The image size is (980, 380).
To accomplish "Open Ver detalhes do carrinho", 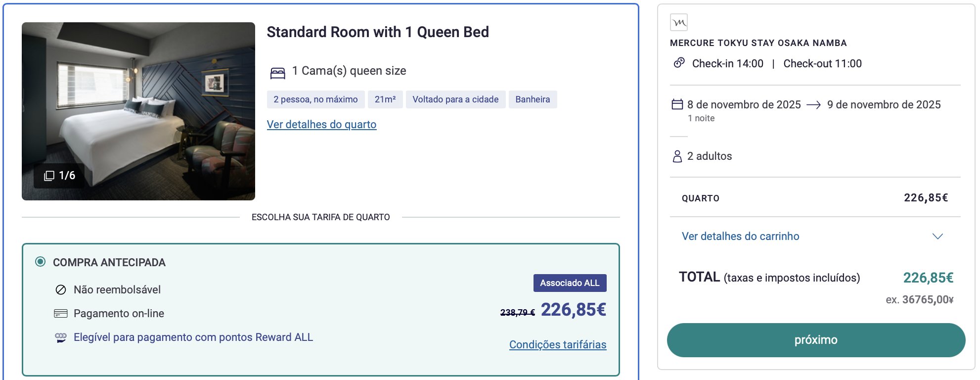I will pos(740,236).
